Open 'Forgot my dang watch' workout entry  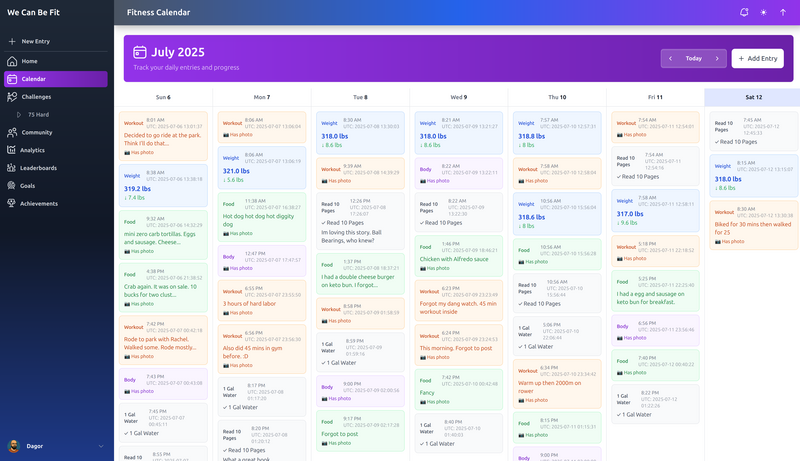pos(459,301)
